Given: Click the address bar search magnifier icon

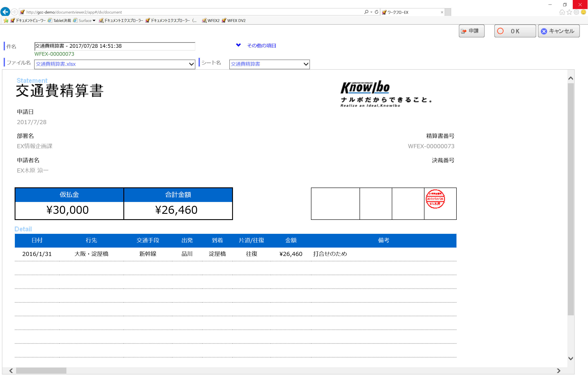Looking at the screenshot, I should point(366,12).
